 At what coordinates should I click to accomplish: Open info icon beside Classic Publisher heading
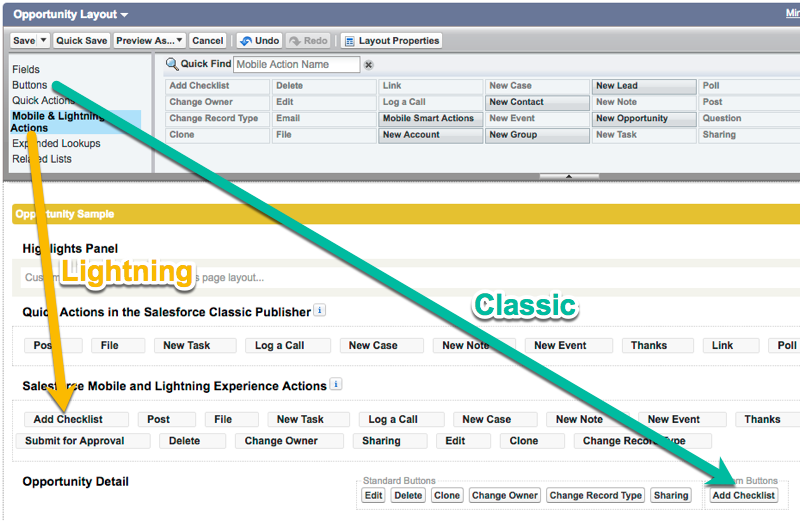click(319, 310)
